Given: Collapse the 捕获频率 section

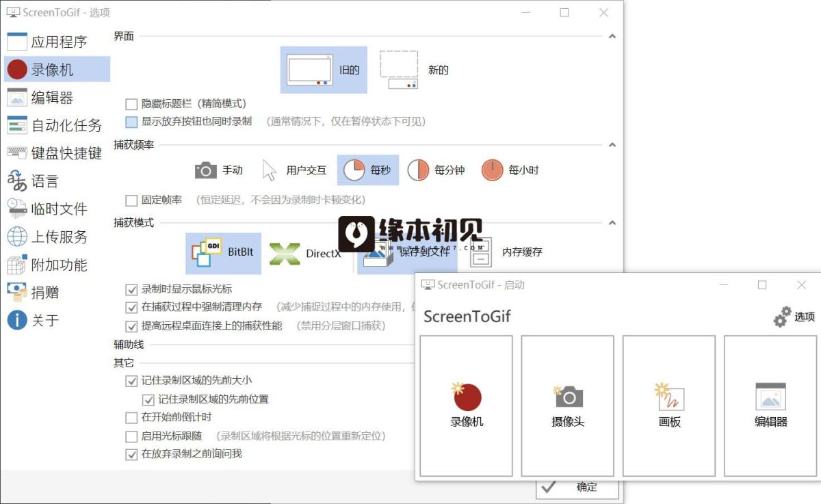Looking at the screenshot, I should click(x=612, y=145).
